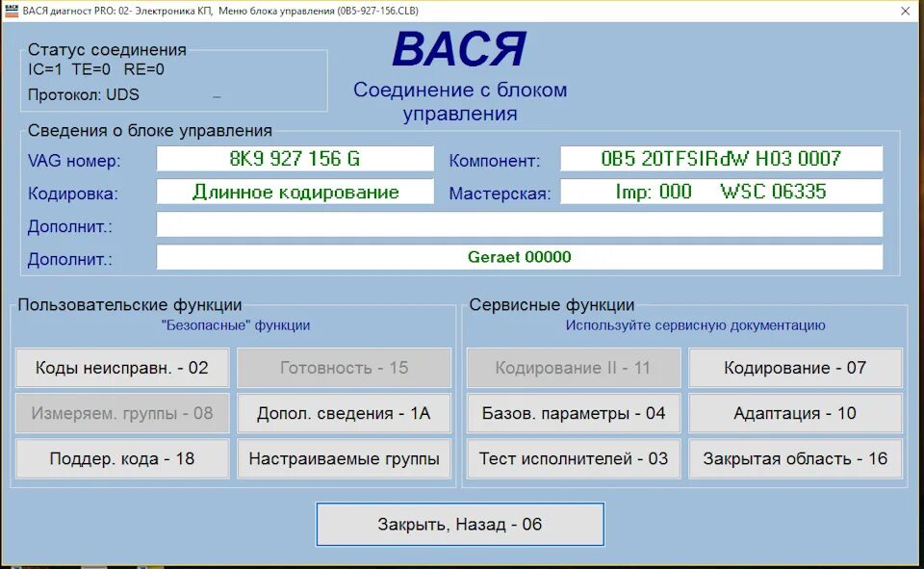Open Адаптация - 10
The image size is (924, 569).
coord(796,413)
